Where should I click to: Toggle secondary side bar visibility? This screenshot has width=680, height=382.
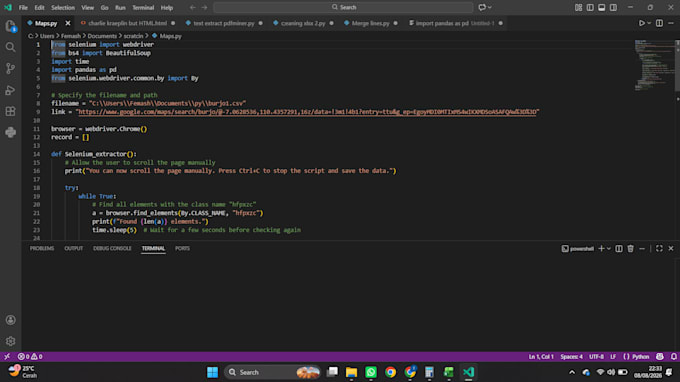[613, 7]
